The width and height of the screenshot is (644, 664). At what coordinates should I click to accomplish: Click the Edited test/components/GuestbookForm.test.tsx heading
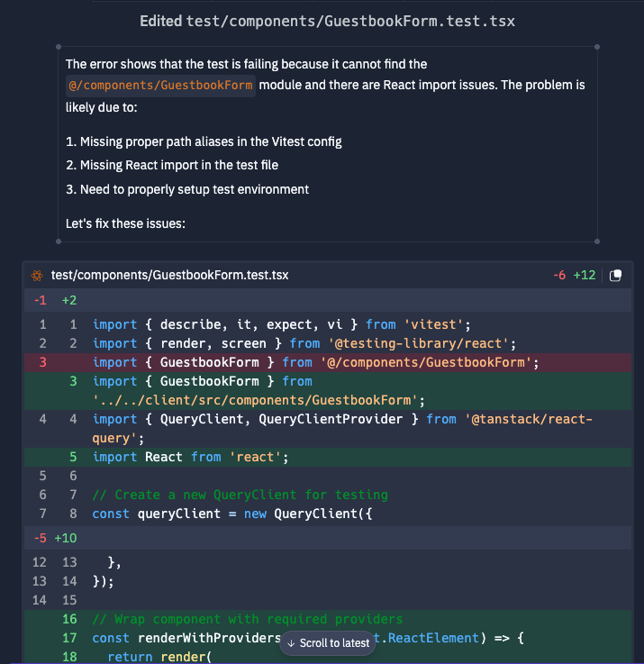327,22
